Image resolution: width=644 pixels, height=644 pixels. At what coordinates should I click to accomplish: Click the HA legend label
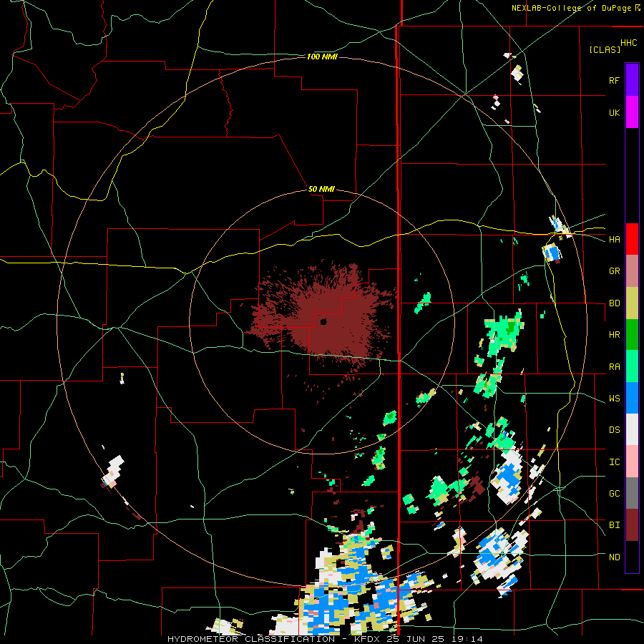click(x=614, y=240)
